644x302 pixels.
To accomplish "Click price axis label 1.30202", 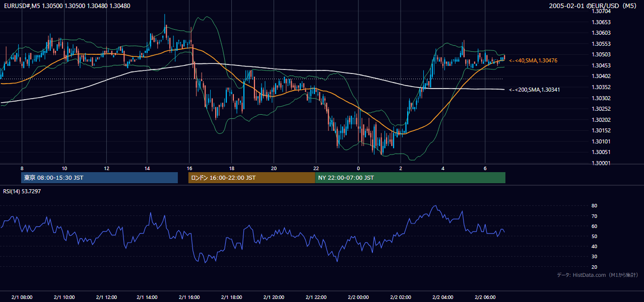I will pos(601,120).
